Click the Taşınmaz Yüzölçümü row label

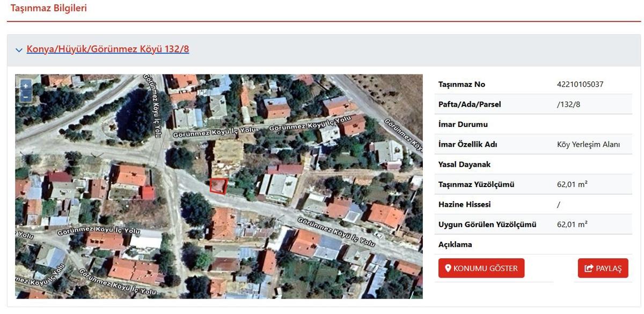(x=476, y=184)
